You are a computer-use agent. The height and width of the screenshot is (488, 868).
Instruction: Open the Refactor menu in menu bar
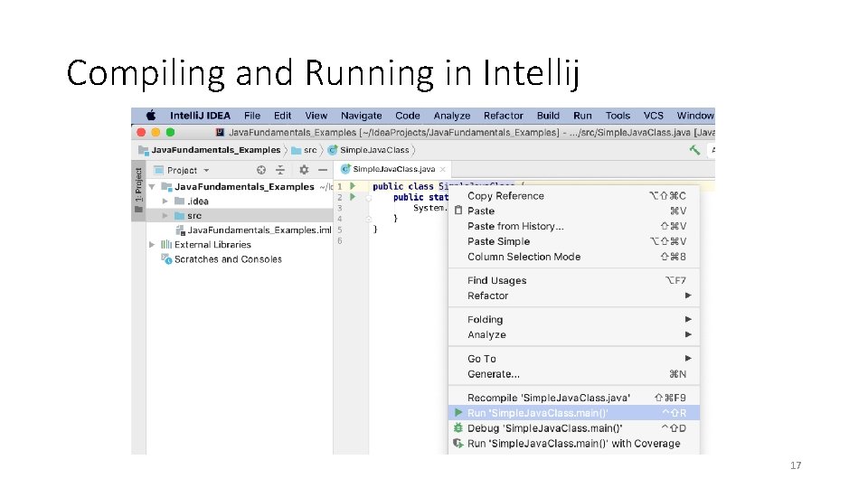click(x=504, y=116)
